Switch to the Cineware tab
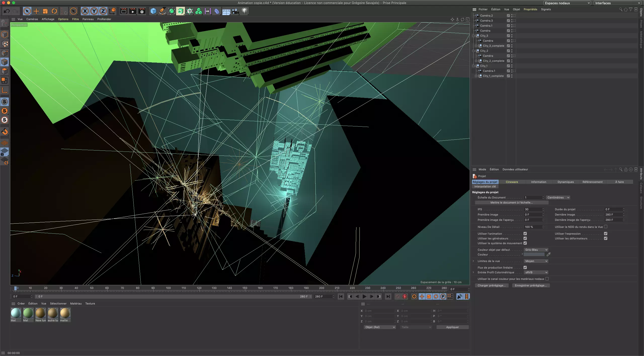 (512, 182)
